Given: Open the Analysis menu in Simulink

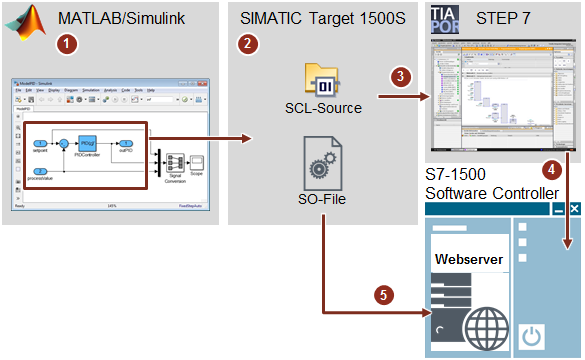Looking at the screenshot, I should click(110, 90).
